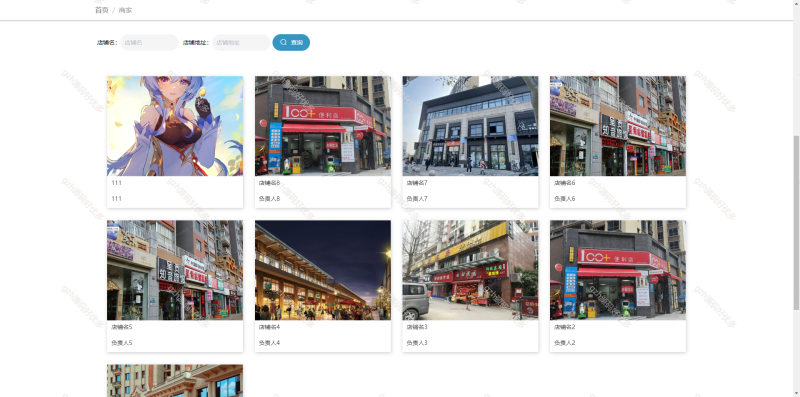Viewport: 800px width, 397px height.
Task: Click the blue 查询 search button
Action: click(x=291, y=42)
